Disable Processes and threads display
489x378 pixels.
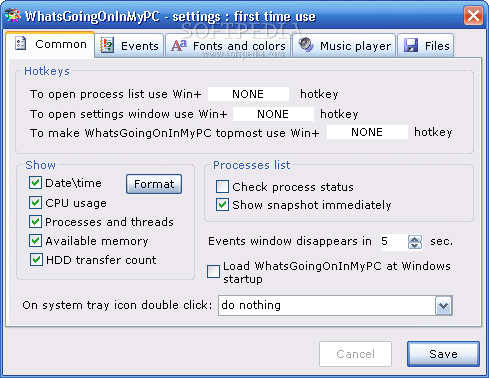coord(35,221)
